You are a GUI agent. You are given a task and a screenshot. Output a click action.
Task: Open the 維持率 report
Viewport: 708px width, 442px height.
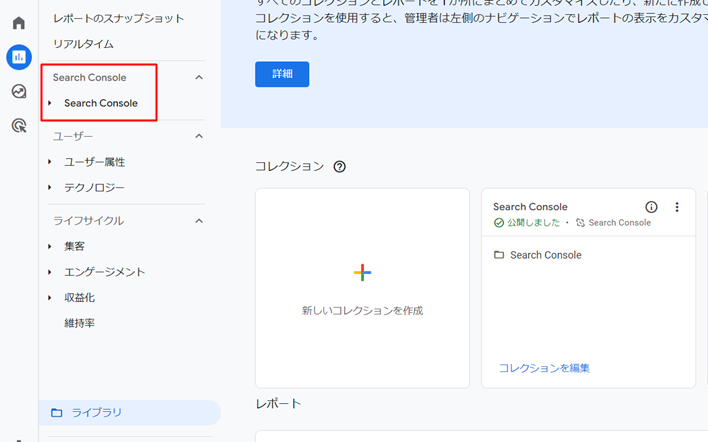79,323
